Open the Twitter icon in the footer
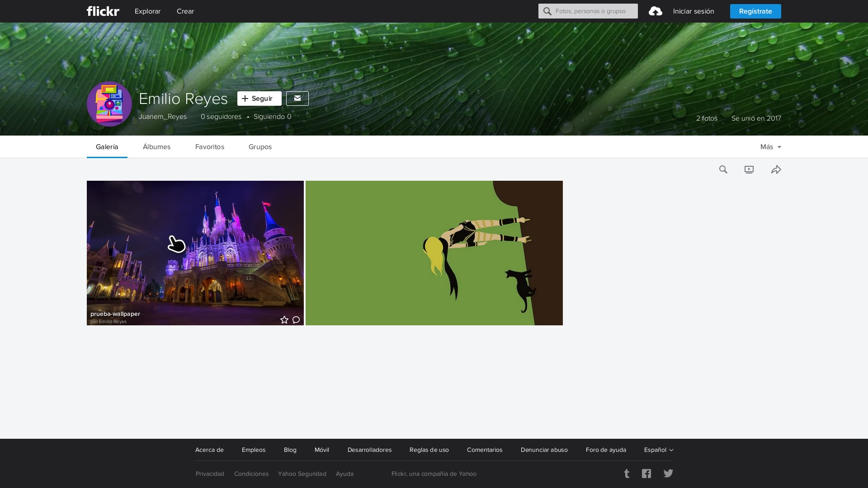This screenshot has width=868, height=488. [x=668, y=474]
